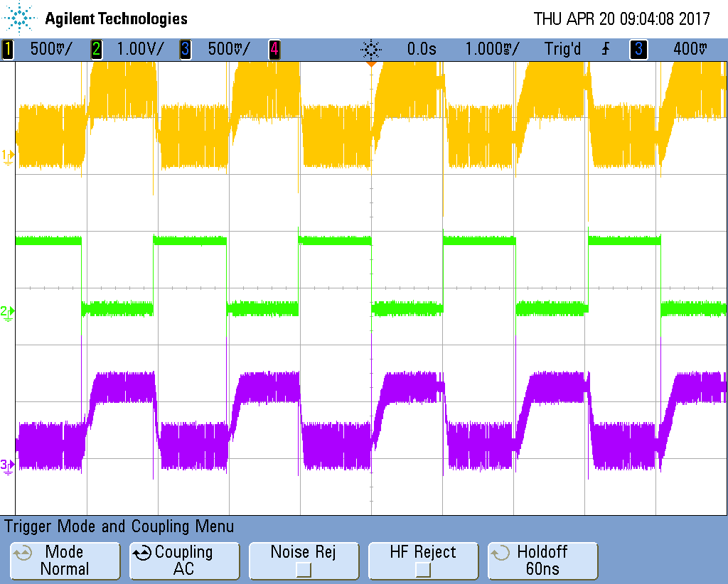The height and width of the screenshot is (584, 728).
Task: Click the Trig'd status text
Action: (x=562, y=49)
